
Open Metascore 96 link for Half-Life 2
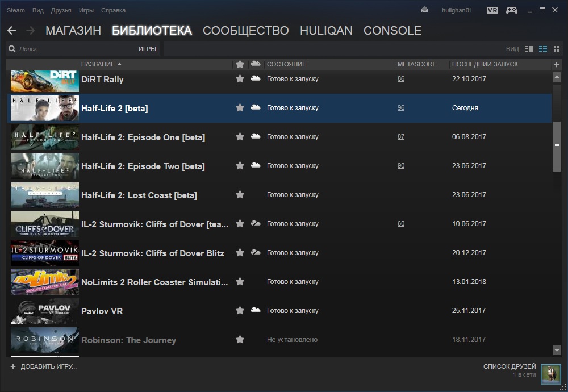(x=401, y=107)
